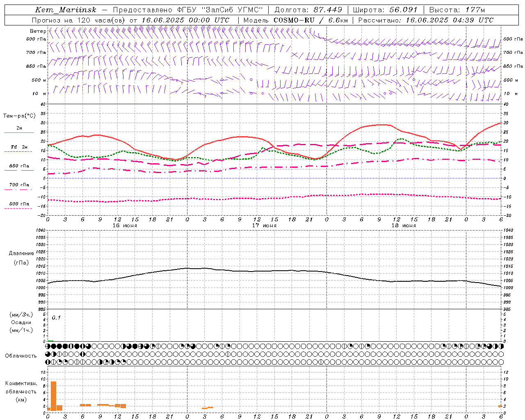Click '500 м' label left of wind panel
This screenshot has width=525, height=420.
(x=39, y=80)
